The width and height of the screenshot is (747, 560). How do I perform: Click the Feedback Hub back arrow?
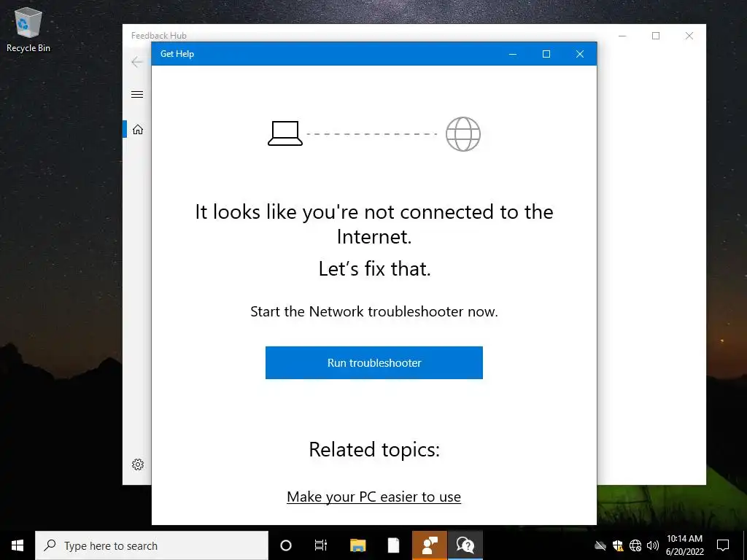(137, 62)
